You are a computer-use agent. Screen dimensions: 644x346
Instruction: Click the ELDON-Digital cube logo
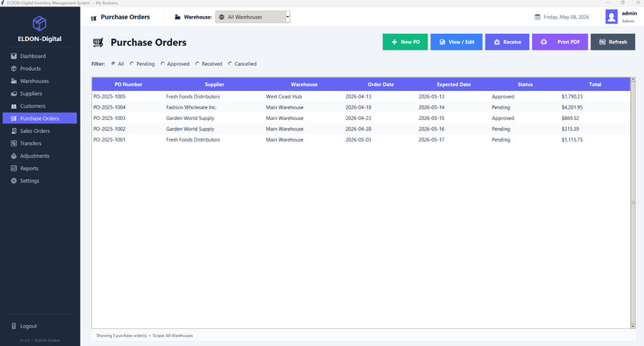coord(39,23)
